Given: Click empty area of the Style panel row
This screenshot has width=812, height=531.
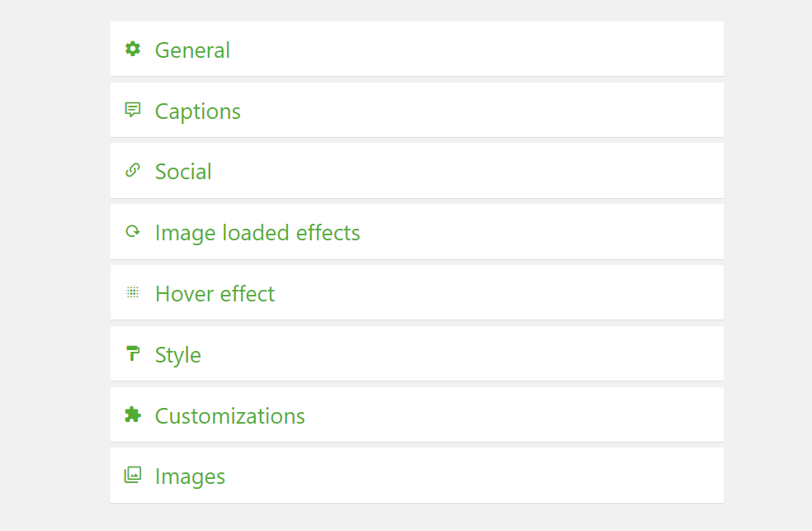Looking at the screenshot, I should [x=466, y=353].
